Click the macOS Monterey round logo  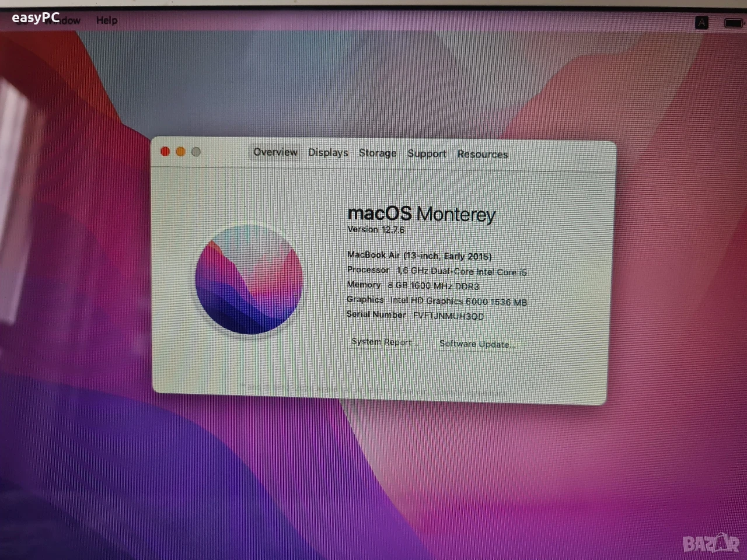click(x=249, y=279)
